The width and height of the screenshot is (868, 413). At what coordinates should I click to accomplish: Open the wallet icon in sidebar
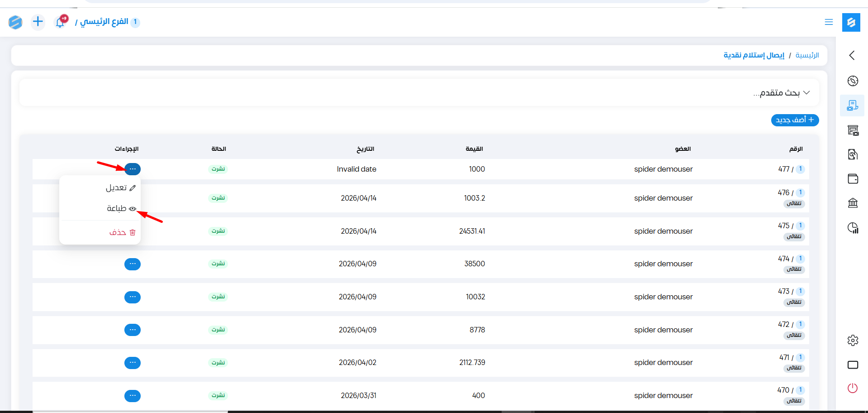853,179
